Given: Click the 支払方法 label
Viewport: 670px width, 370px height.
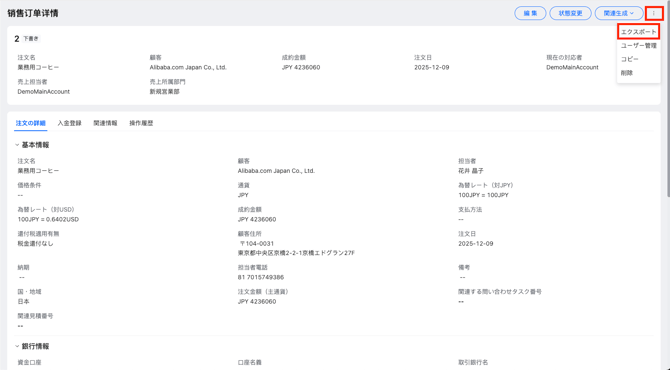Looking at the screenshot, I should (x=470, y=210).
